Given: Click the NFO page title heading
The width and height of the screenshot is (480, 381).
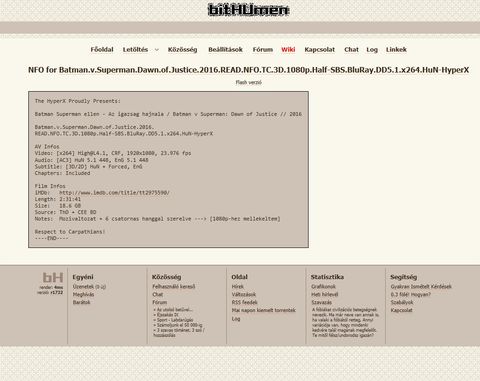Looking at the screenshot, I should point(248,70).
